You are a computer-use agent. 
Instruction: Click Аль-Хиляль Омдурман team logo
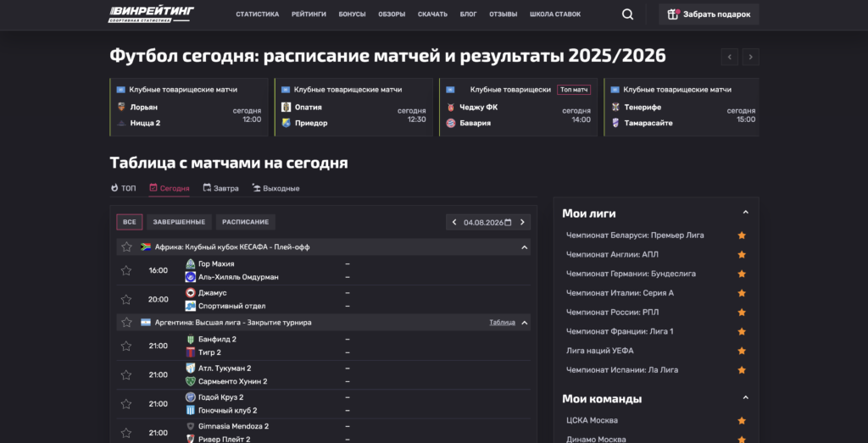191,277
